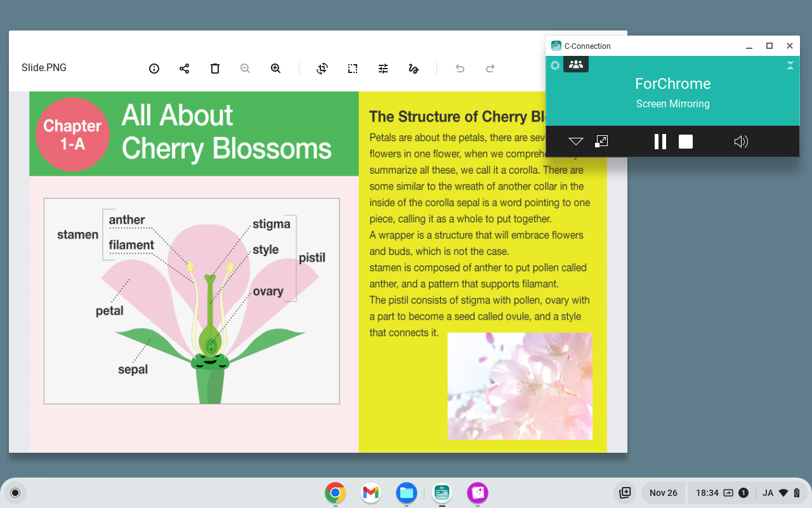This screenshot has height=508, width=812.
Task: Delete the image with the trash icon
Action: coord(215,69)
